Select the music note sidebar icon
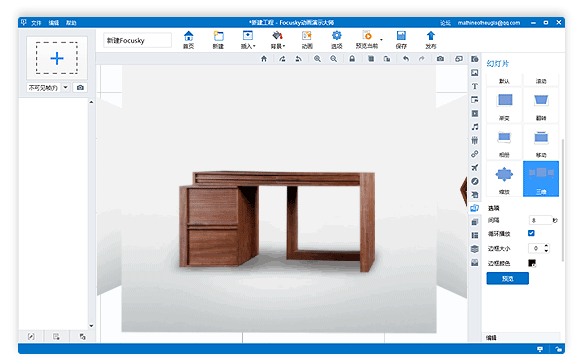Image resolution: width=582 pixels, height=362 pixels. 475,127
